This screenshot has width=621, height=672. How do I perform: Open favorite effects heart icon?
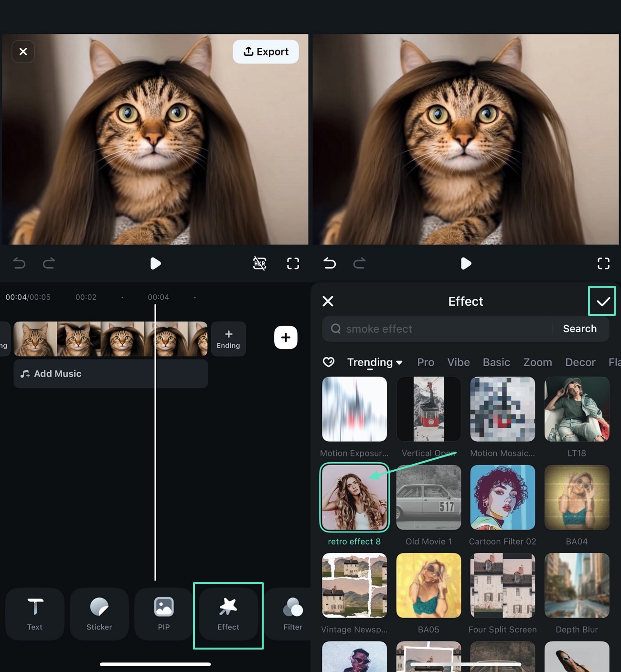pos(329,362)
